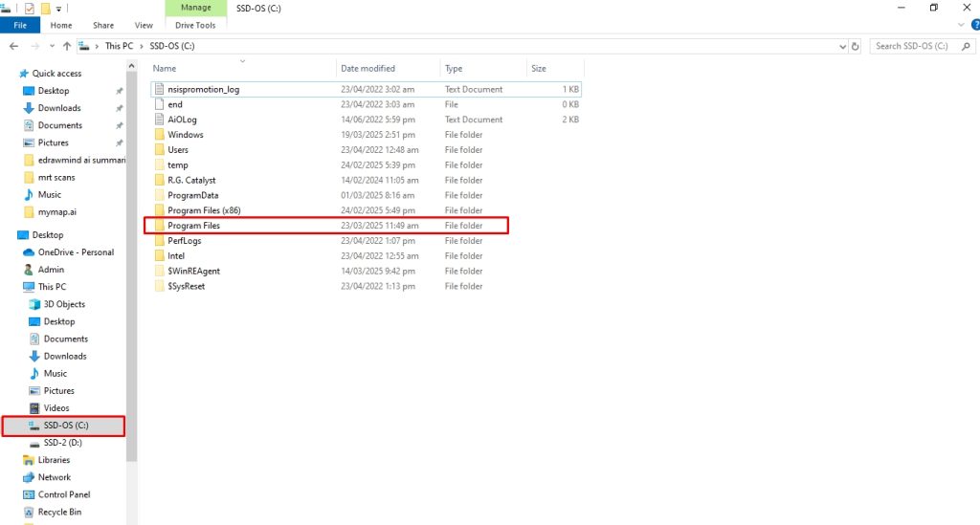Open the File menu tab
This screenshot has height=525, width=980.
coord(20,26)
